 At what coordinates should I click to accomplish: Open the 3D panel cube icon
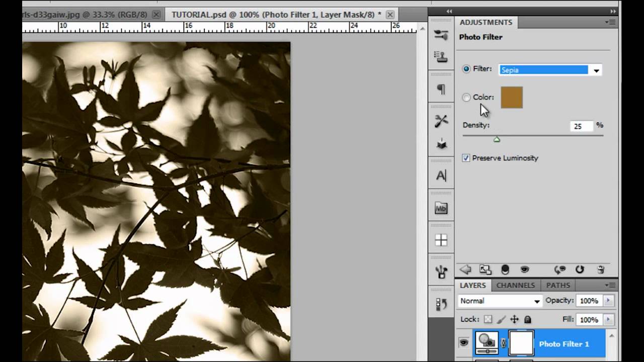tap(441, 144)
